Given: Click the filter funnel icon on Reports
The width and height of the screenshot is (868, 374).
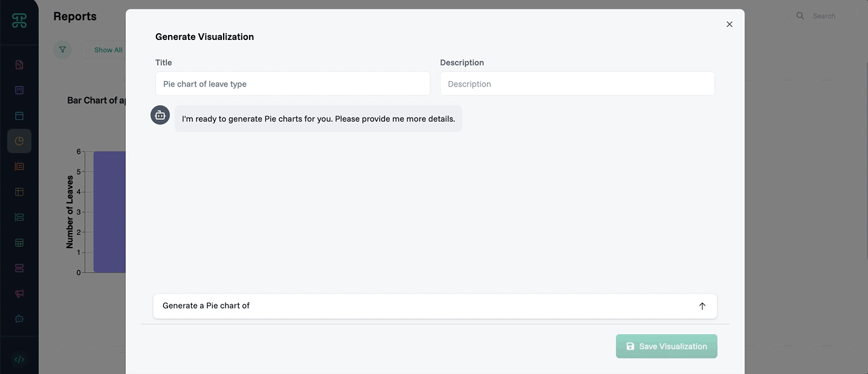Looking at the screenshot, I should point(62,50).
